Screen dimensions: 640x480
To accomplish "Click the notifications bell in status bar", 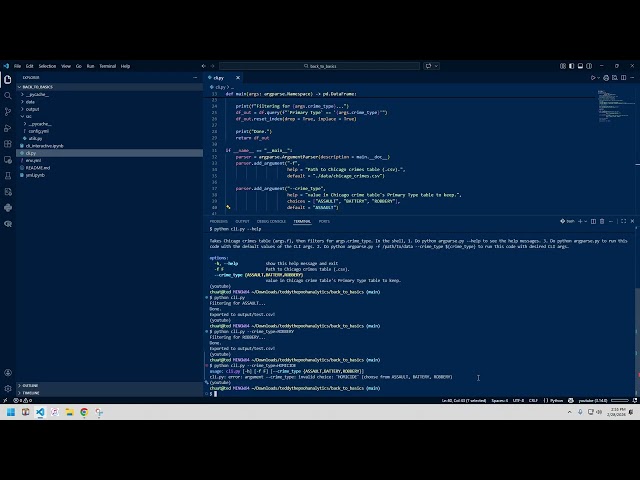I will coord(635,400).
